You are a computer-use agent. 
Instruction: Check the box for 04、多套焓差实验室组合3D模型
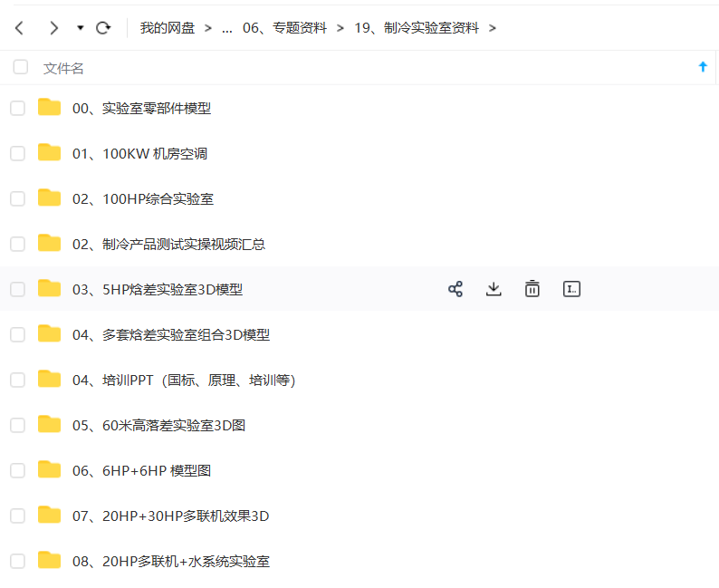(17, 334)
